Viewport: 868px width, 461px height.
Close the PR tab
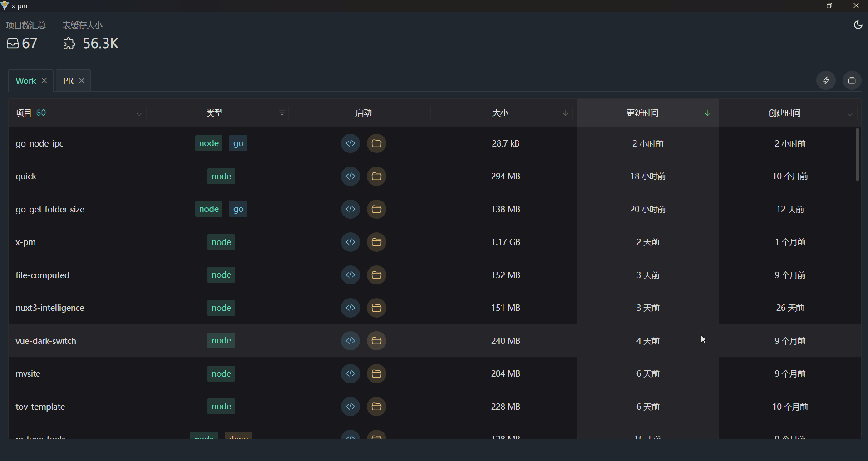(82, 80)
